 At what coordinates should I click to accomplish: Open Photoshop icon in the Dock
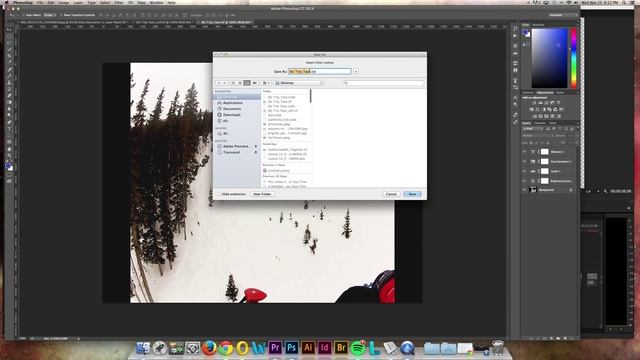[x=291, y=347]
